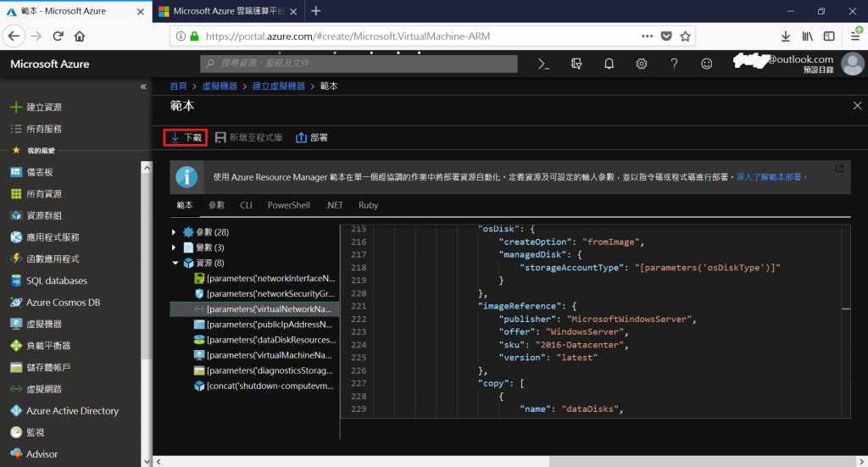Close the Template blade with X
The height and width of the screenshot is (467, 868).
coord(857,106)
